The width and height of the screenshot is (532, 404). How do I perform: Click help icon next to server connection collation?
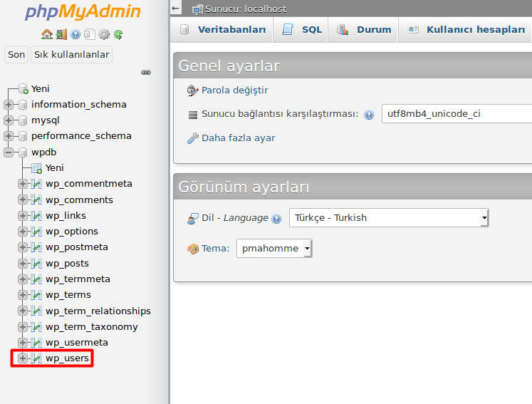[x=369, y=115]
